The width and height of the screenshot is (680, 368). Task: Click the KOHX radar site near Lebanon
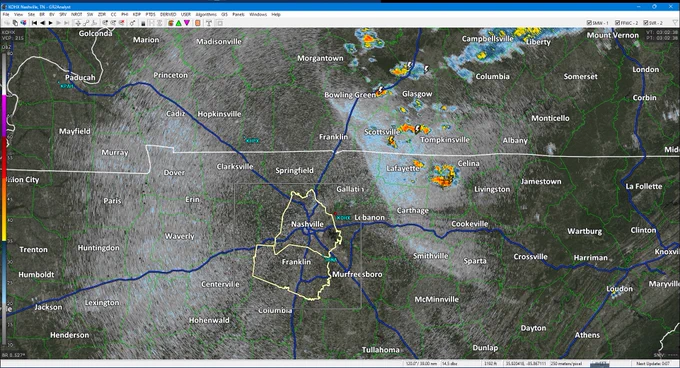pyautogui.click(x=343, y=217)
